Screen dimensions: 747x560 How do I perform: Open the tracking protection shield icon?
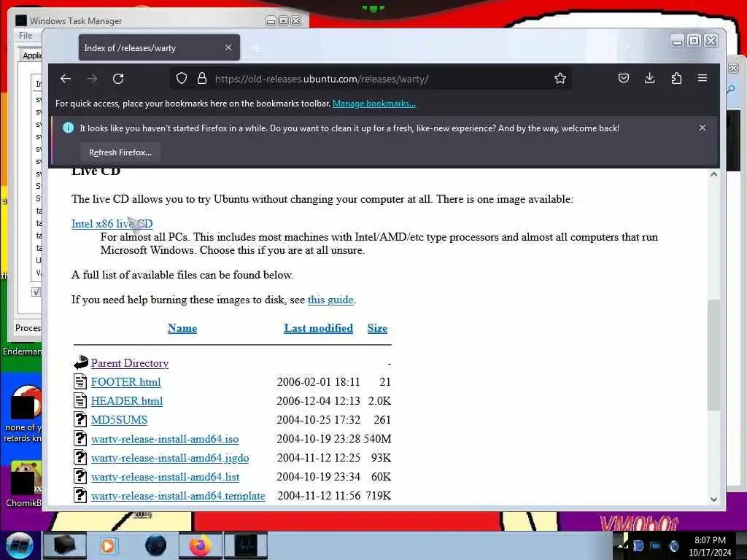pyautogui.click(x=182, y=79)
